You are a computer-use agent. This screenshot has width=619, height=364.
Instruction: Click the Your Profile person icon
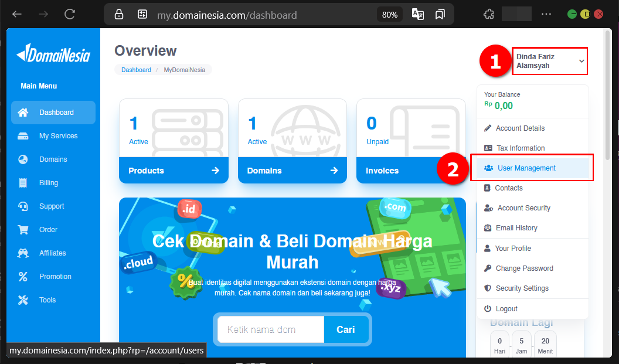click(488, 249)
